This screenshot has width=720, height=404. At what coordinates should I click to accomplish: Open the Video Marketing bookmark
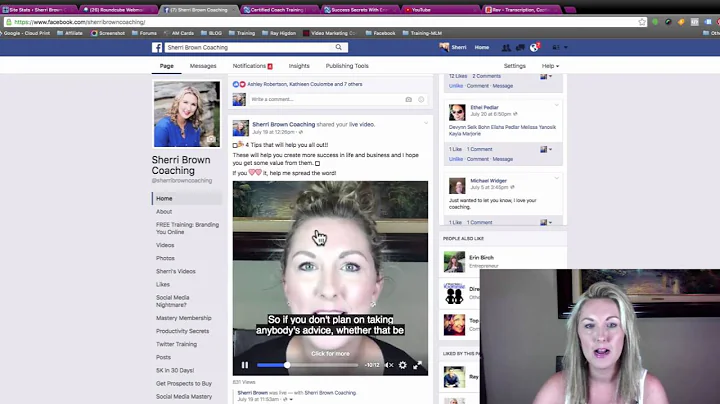[330, 33]
